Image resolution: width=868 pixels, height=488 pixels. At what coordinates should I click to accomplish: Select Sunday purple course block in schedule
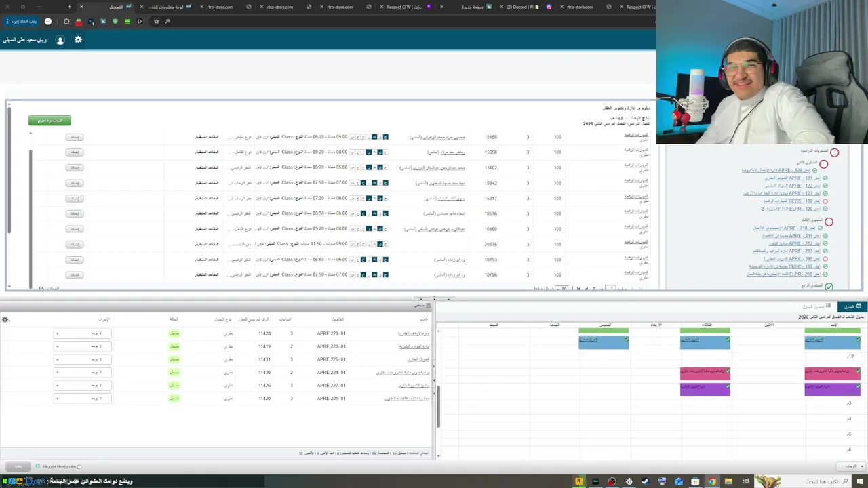(x=832, y=388)
